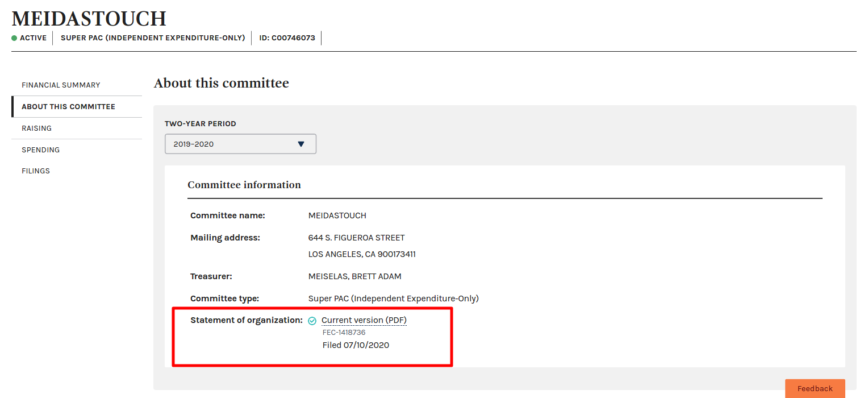Click the Committee type label
The image size is (868, 398).
tap(224, 298)
